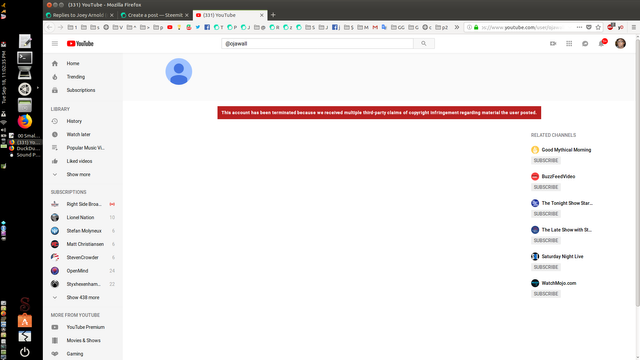Image resolution: width=640 pixels, height=360 pixels.
Task: Launch the terminal from the dock
Action: click(x=24, y=58)
